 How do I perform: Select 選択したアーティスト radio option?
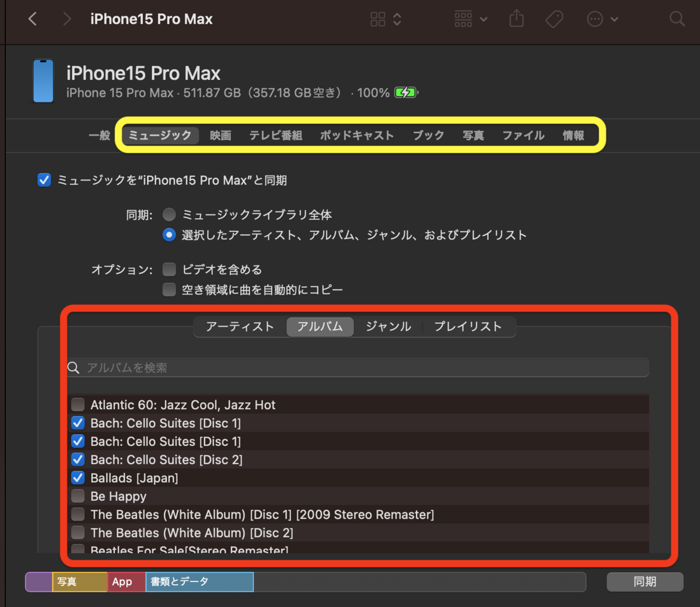[x=169, y=235]
